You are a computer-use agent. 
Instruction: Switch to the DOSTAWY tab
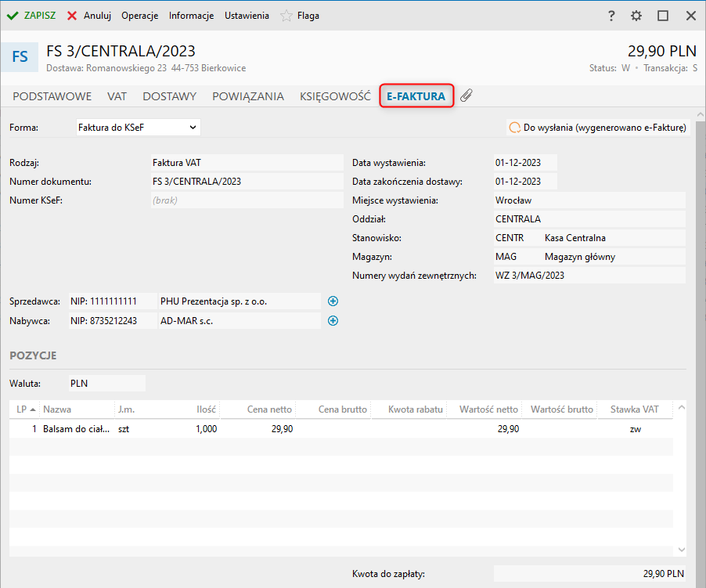click(x=169, y=96)
